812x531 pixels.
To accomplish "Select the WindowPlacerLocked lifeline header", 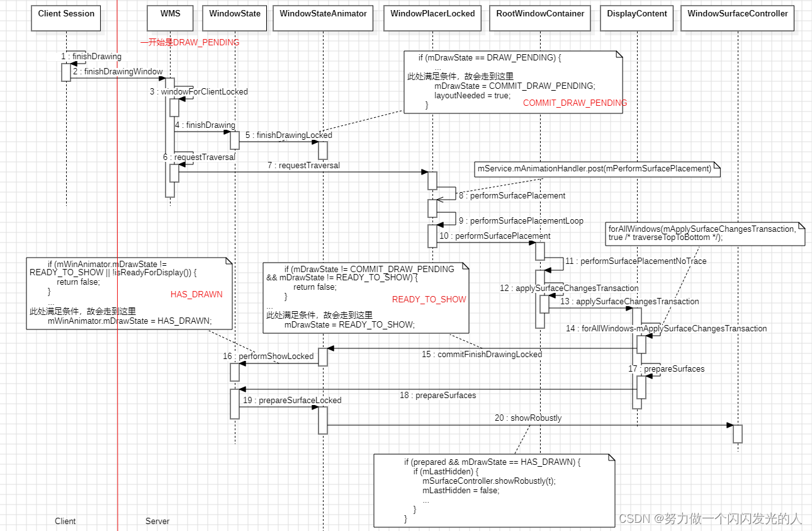I will pos(432,18).
